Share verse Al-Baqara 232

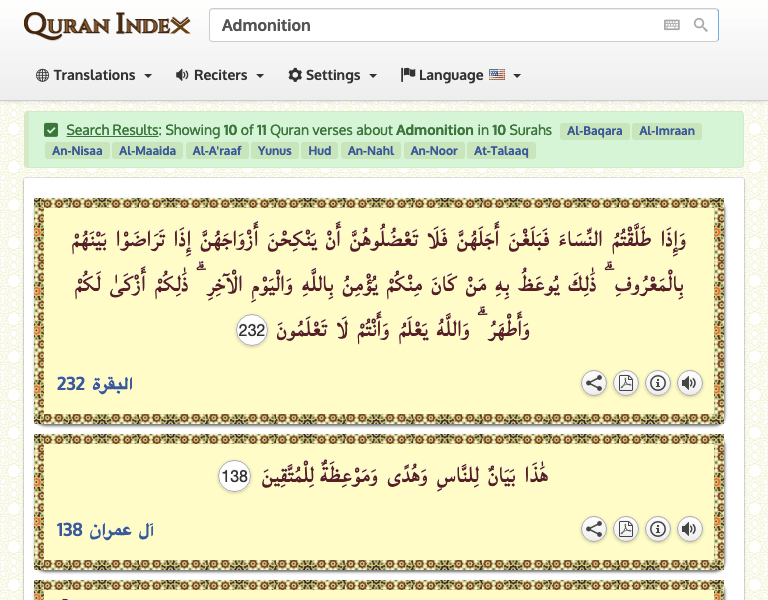(594, 383)
